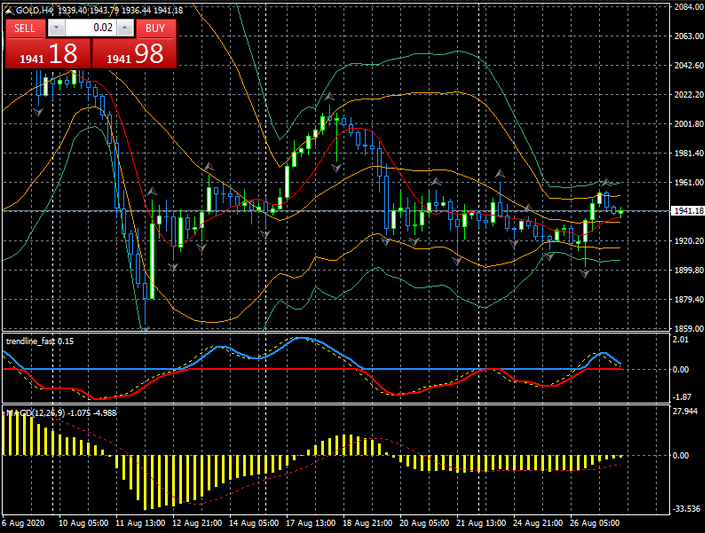Image resolution: width=705 pixels, height=533 pixels.
Task: Click the 1859.00 price scale label
Action: tap(685, 329)
